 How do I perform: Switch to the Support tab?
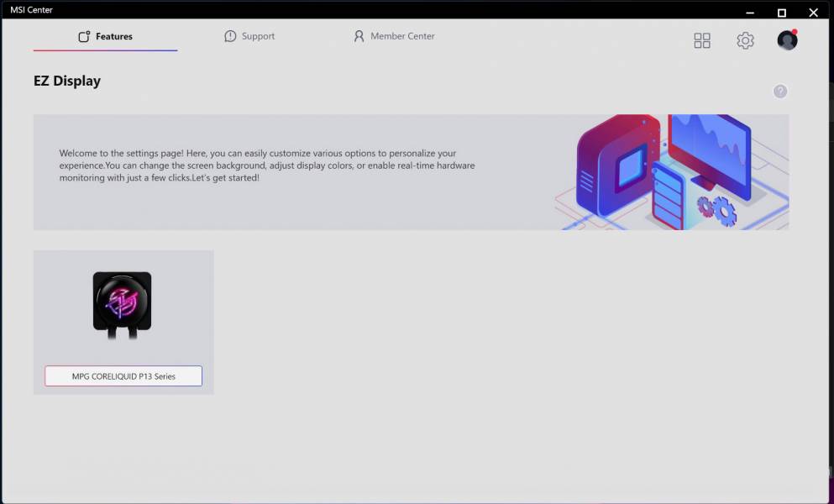(x=249, y=37)
